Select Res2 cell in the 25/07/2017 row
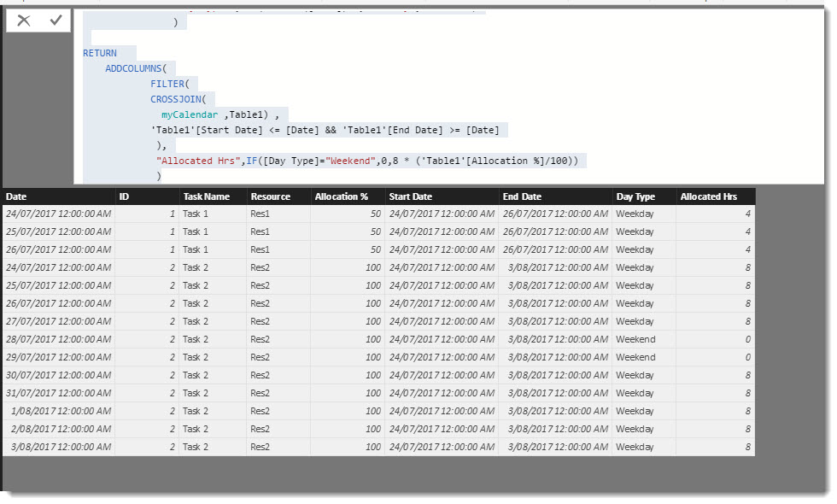Screen dimensions: 837x504 (x=278, y=285)
